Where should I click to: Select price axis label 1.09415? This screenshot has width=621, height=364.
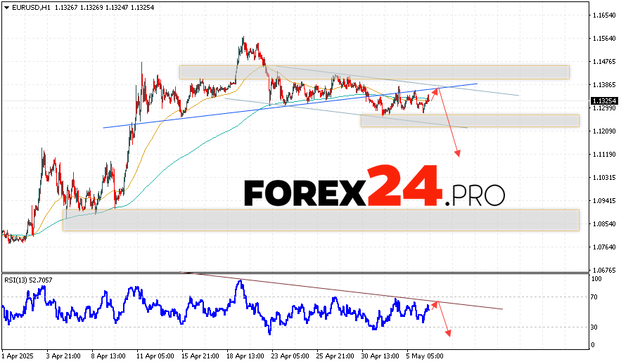[x=604, y=200]
